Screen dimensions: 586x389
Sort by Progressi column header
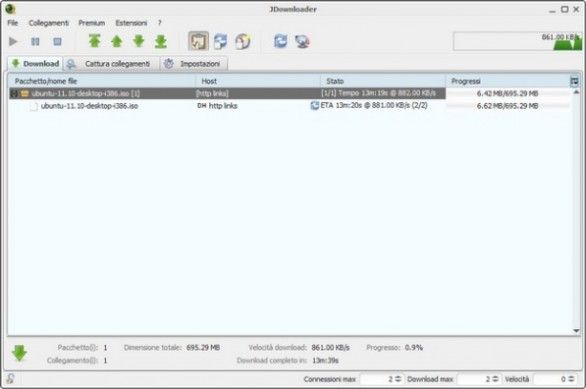pos(508,81)
